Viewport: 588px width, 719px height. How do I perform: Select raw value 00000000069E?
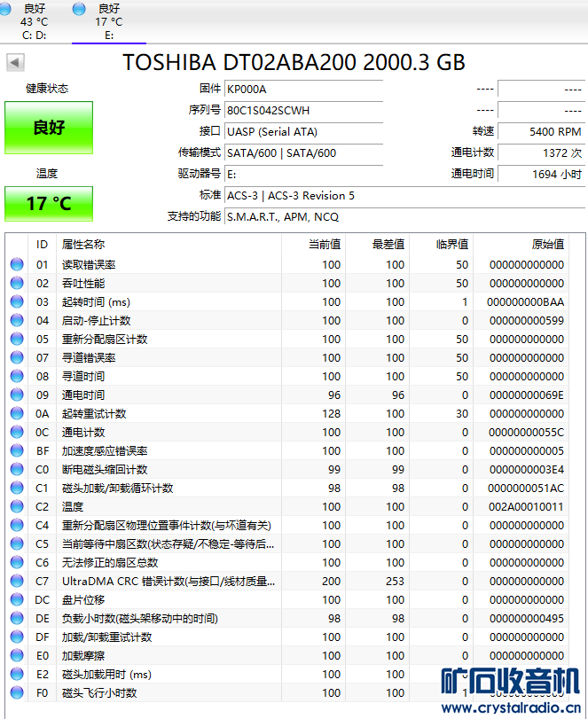coord(527,395)
